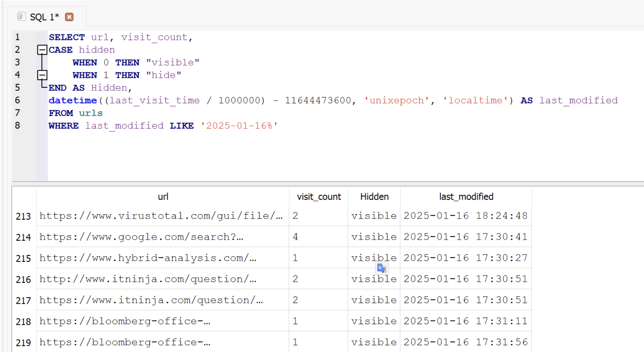Select the SQL 1* tab
The image size is (644, 352).
coord(44,17)
